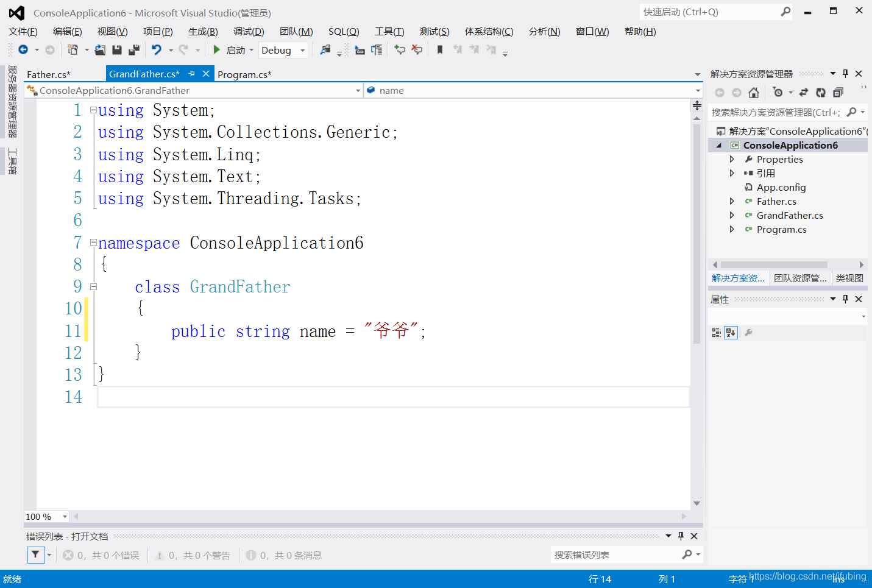Switch to the 团队资源管... panel tab

(800, 278)
